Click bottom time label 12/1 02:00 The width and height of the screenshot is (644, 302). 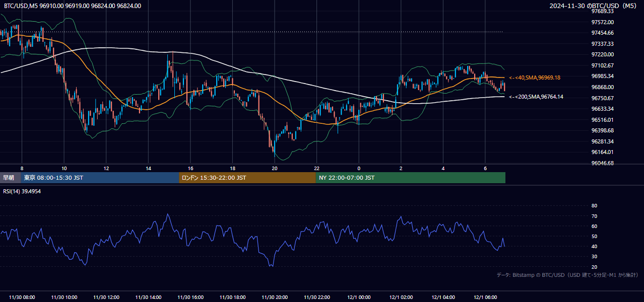tap(401, 297)
